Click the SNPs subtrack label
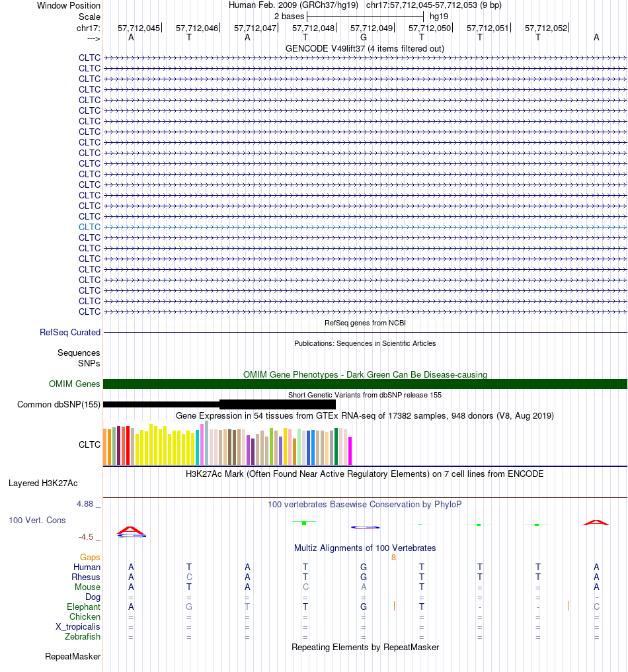This screenshot has height=672, width=628. (x=89, y=363)
